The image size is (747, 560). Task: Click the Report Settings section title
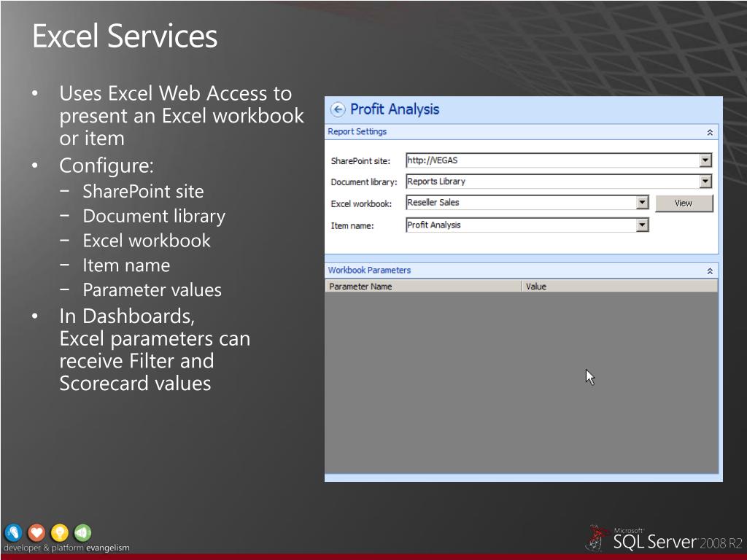[357, 131]
